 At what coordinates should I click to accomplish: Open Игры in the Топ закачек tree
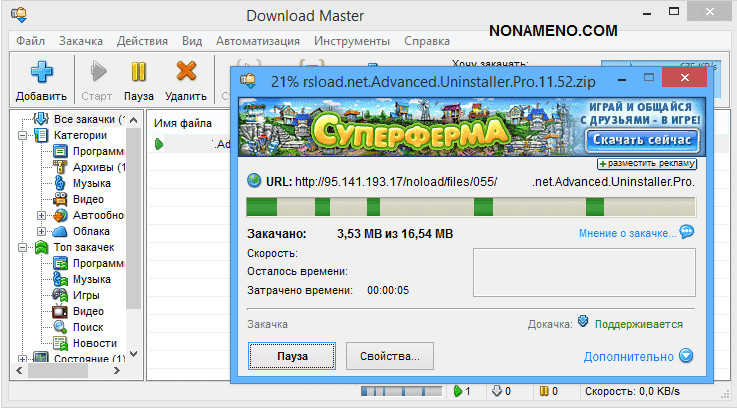click(86, 295)
